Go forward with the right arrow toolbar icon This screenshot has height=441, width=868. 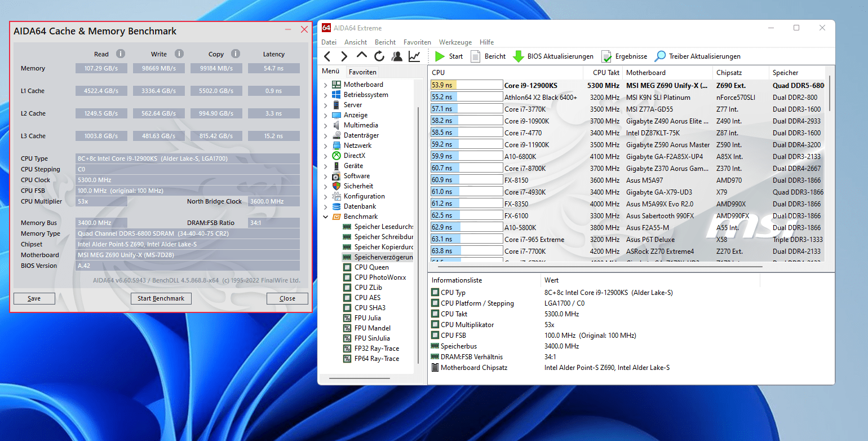[x=344, y=56]
